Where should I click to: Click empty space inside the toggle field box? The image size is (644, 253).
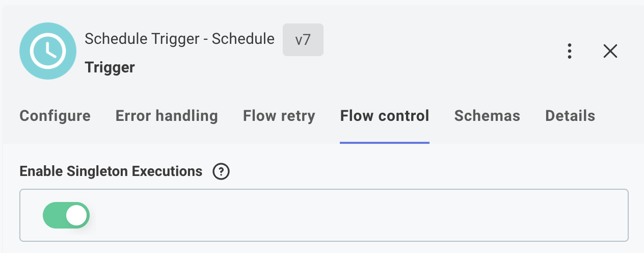[x=357, y=215]
